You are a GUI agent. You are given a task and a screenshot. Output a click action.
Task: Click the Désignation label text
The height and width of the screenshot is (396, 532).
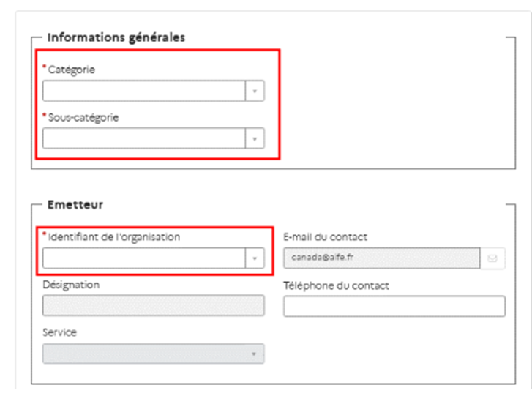(71, 285)
